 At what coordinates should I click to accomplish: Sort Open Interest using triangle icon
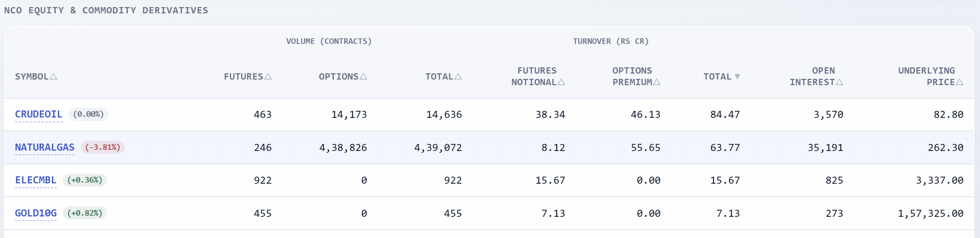coord(840,82)
